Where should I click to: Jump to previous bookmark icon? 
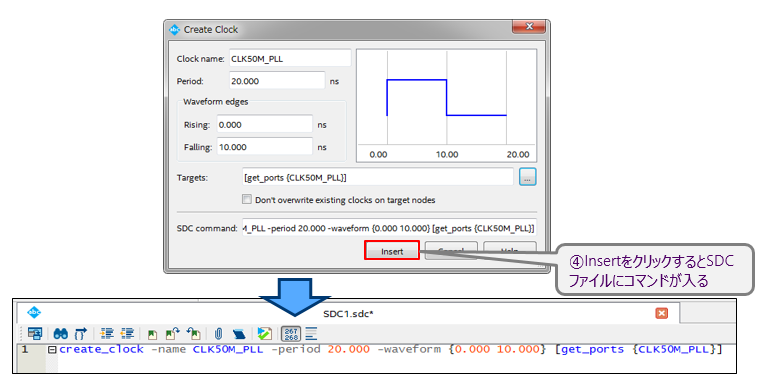coord(194,334)
